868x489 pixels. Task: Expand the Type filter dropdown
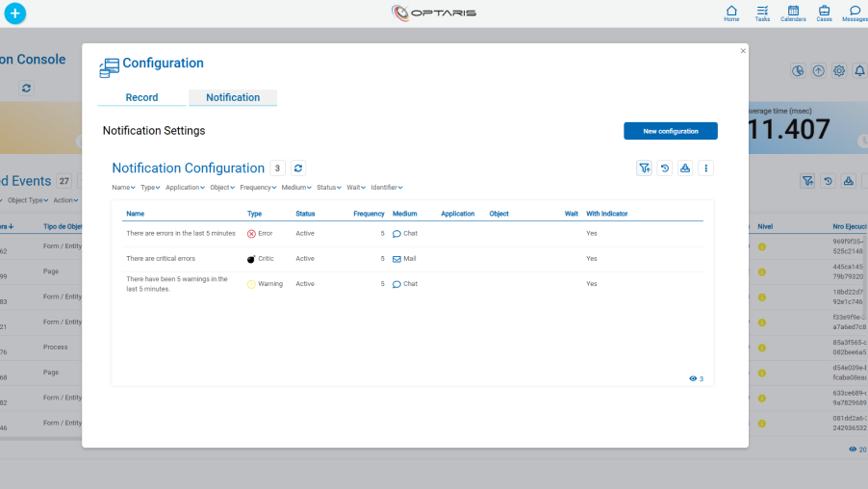(x=150, y=187)
